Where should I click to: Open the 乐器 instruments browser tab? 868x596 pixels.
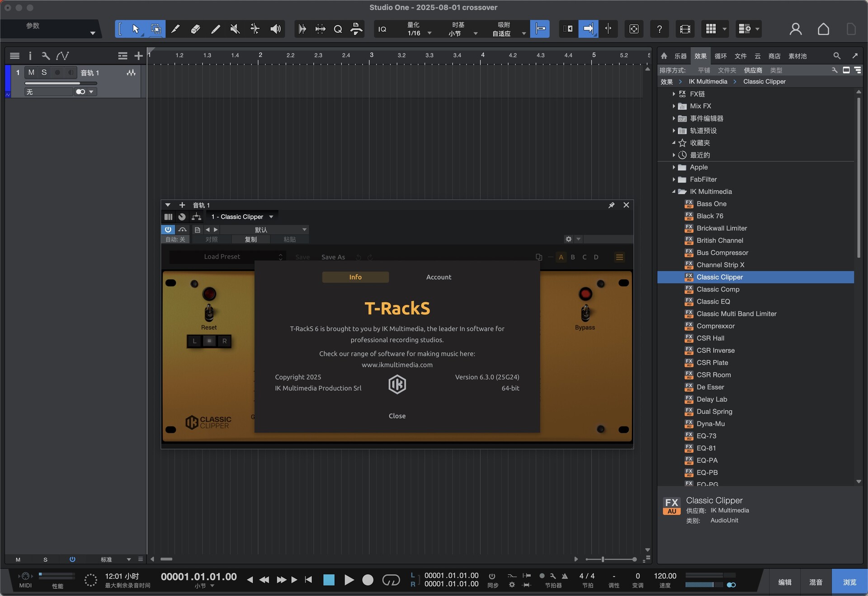pos(680,56)
